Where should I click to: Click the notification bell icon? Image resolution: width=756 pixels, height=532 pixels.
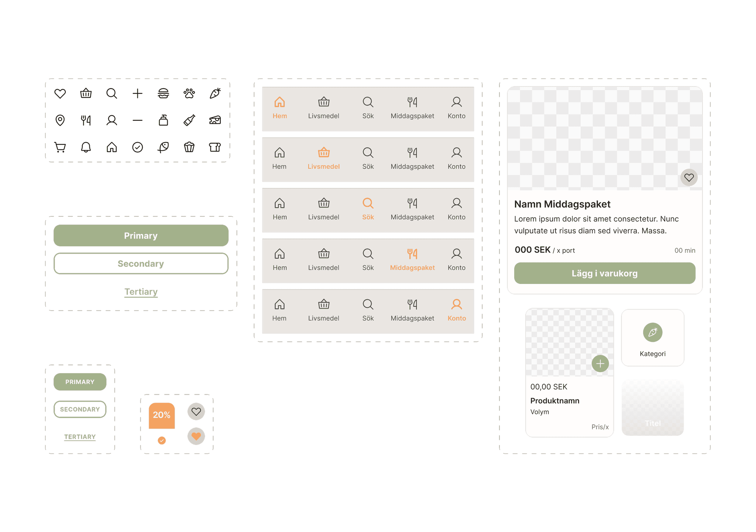click(x=86, y=147)
